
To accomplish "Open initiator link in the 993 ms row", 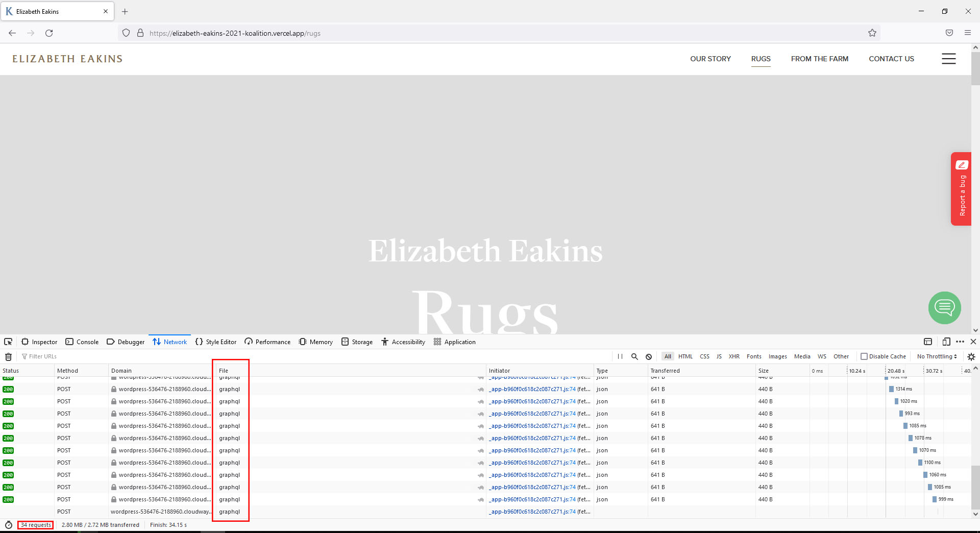I will click(532, 414).
